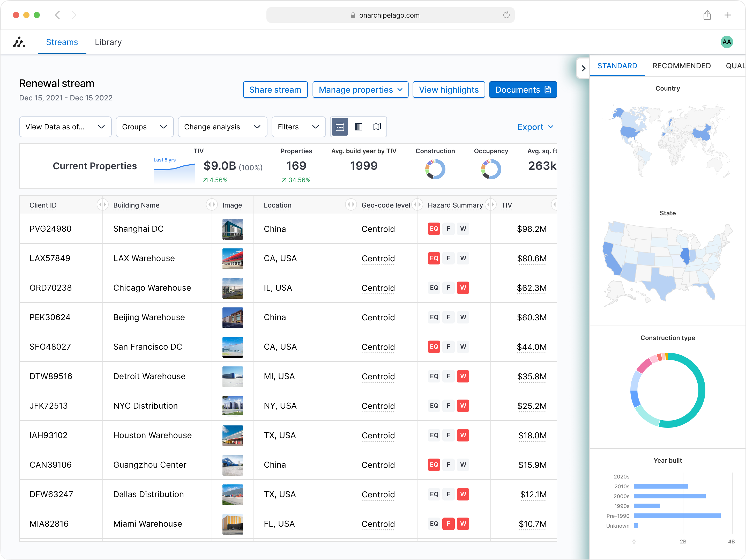Toggle red EQ hazard badge for Shanghai DC
Image resolution: width=746 pixels, height=560 pixels.
(434, 229)
